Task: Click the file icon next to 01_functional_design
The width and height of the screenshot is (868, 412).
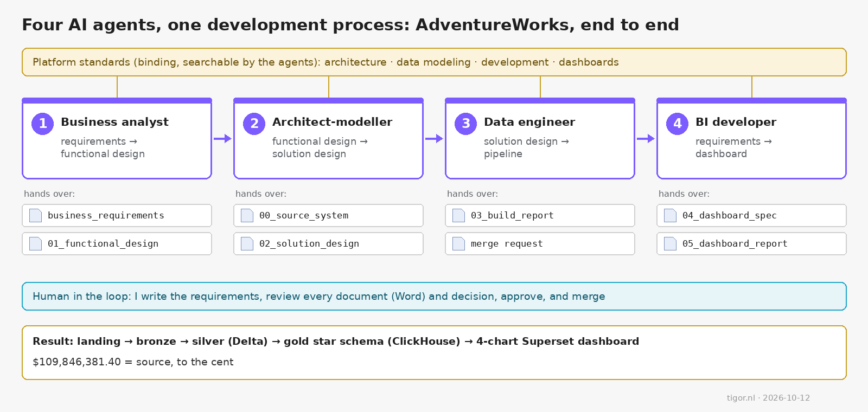Action: tap(35, 243)
